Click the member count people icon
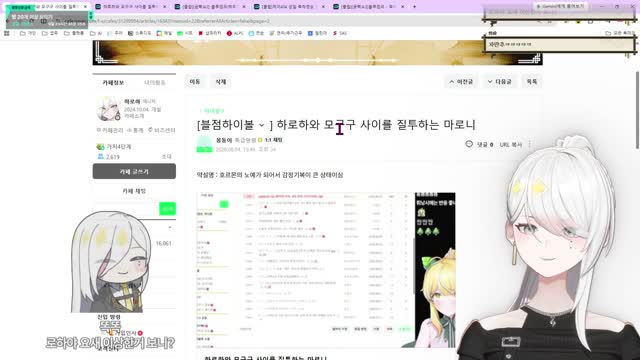This screenshot has width=640, height=360. 100,157
